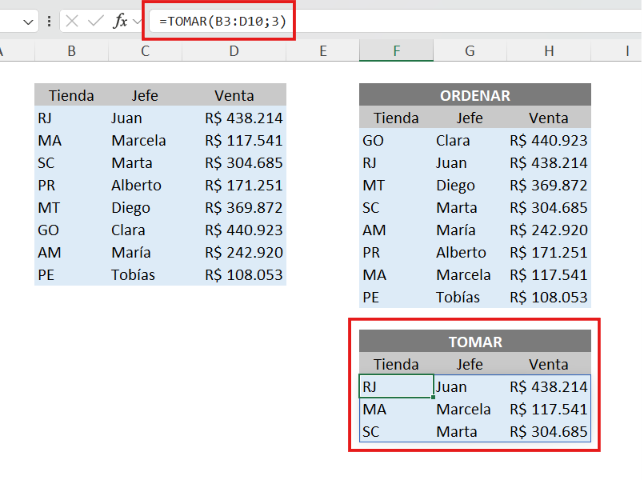Select column E header
Image resolution: width=642 pixels, height=480 pixels.
[323, 51]
